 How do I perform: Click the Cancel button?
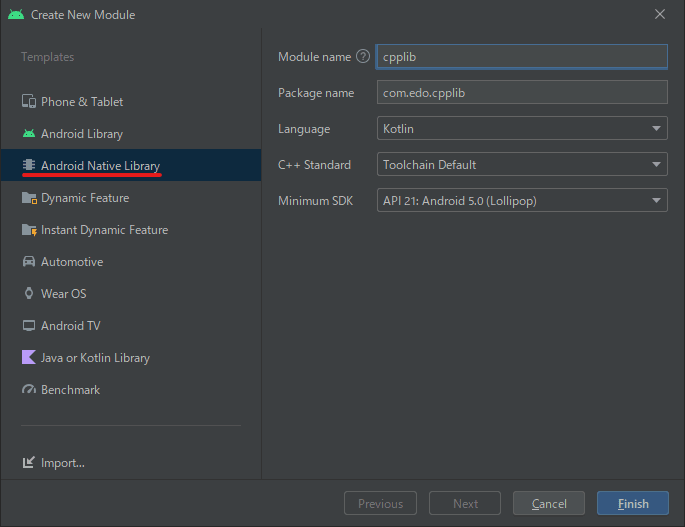[x=549, y=503]
